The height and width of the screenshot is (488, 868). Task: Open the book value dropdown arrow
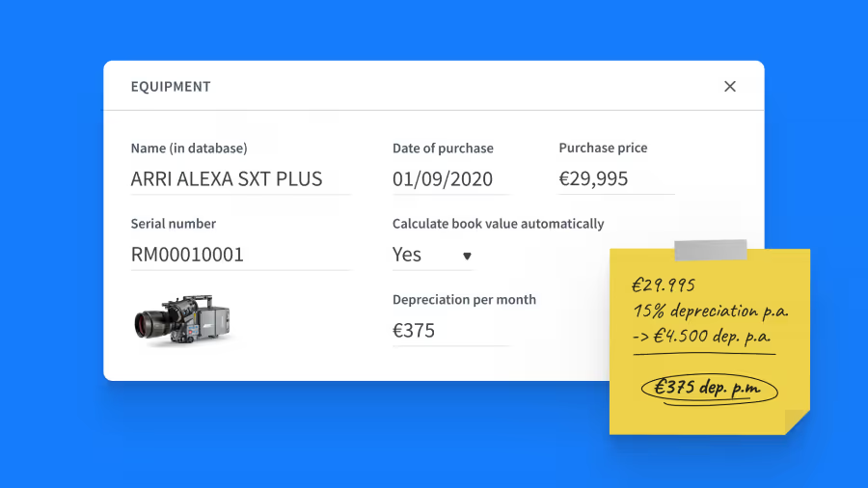point(467,257)
